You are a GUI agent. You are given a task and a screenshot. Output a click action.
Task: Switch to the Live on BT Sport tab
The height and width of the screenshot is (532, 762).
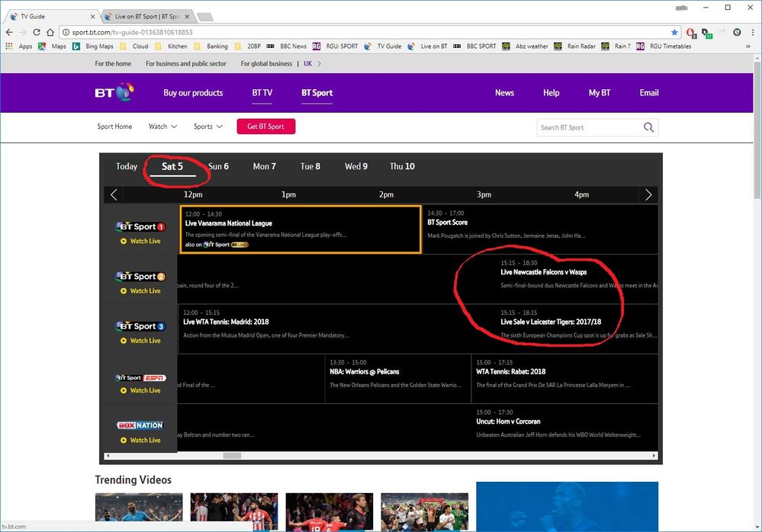tap(146, 16)
